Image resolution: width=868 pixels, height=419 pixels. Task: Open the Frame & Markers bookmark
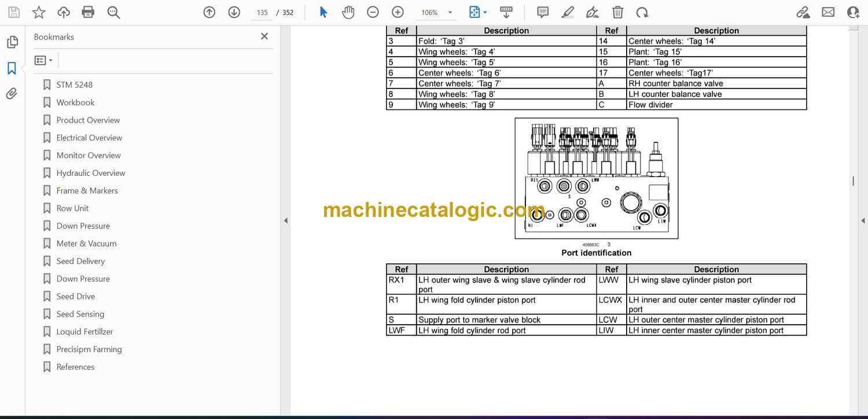pos(87,190)
